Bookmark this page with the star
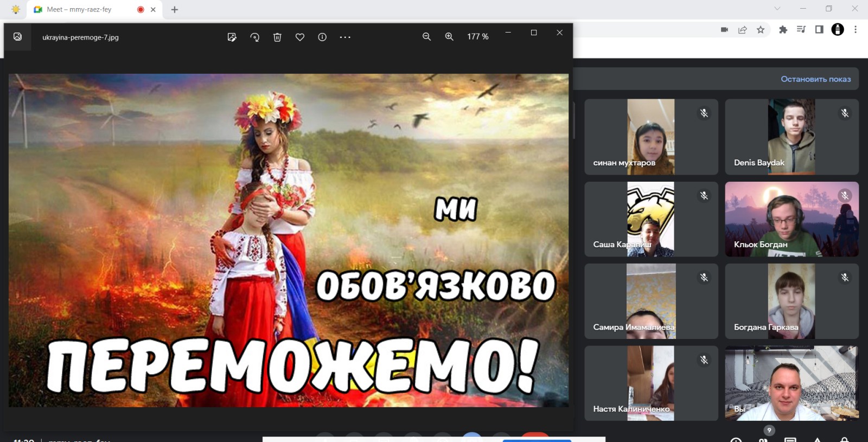The image size is (868, 442). pos(761,29)
